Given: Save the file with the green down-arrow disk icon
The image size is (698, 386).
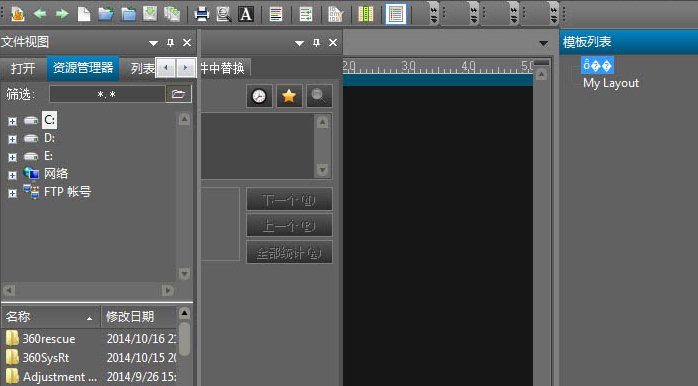Looking at the screenshot, I should (150, 14).
